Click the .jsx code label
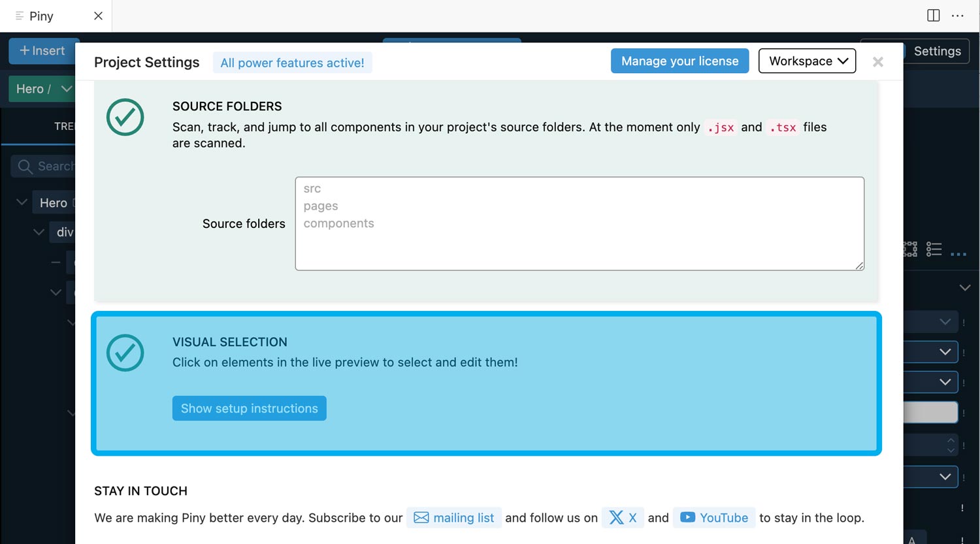 721,127
